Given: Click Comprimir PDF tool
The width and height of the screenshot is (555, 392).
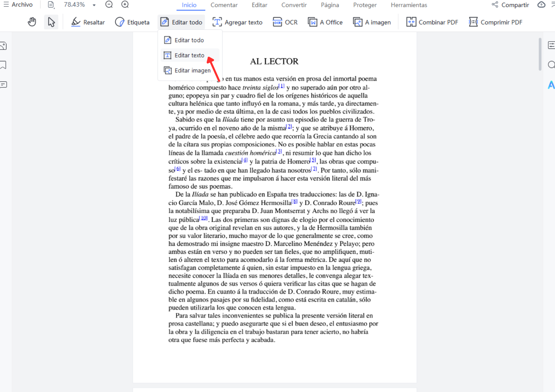Looking at the screenshot, I should tap(495, 22).
